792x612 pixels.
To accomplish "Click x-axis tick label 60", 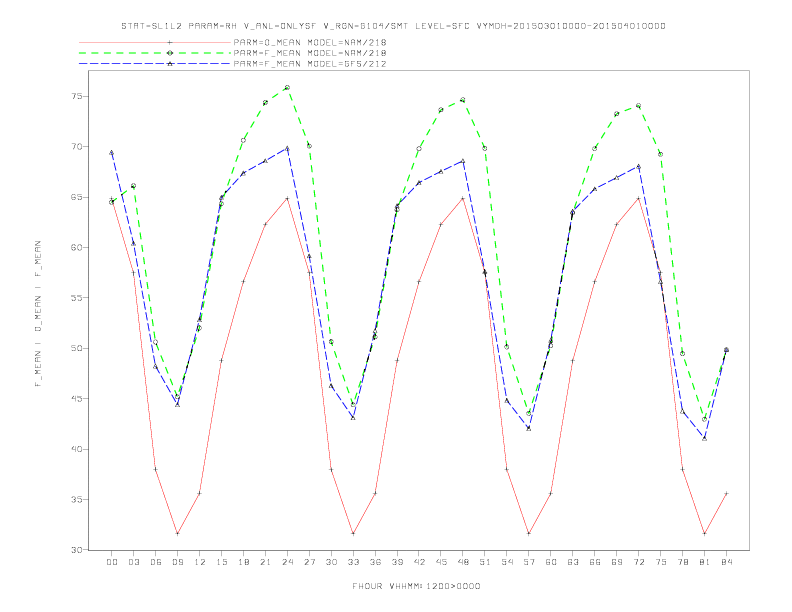I will tap(551, 562).
